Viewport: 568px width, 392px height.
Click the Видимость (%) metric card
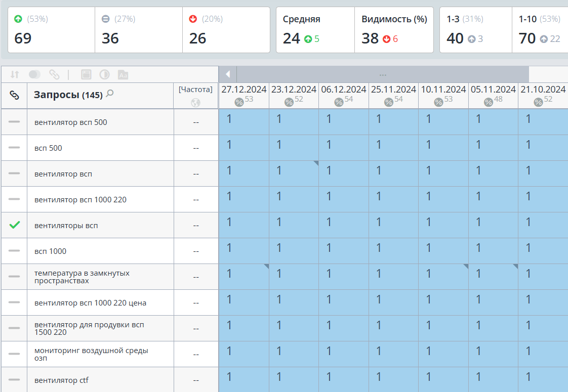[394, 30]
